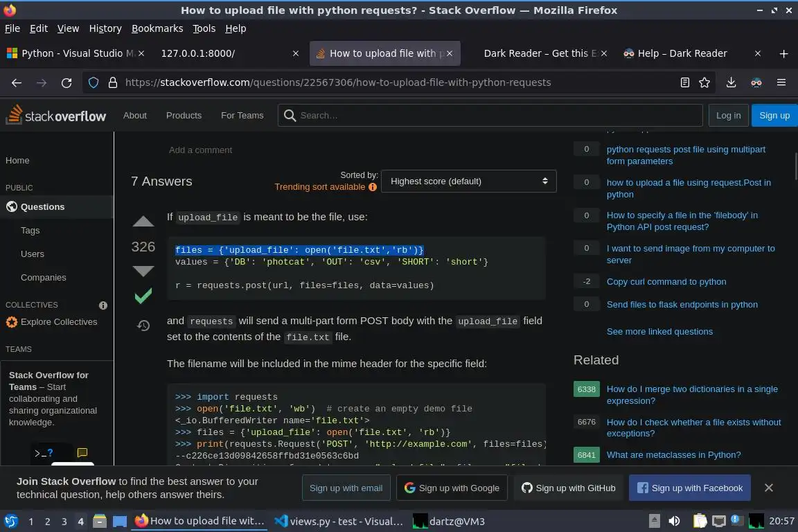The image size is (798, 532).
Task: Close the Python - Visual Studio tab
Action: tap(141, 53)
